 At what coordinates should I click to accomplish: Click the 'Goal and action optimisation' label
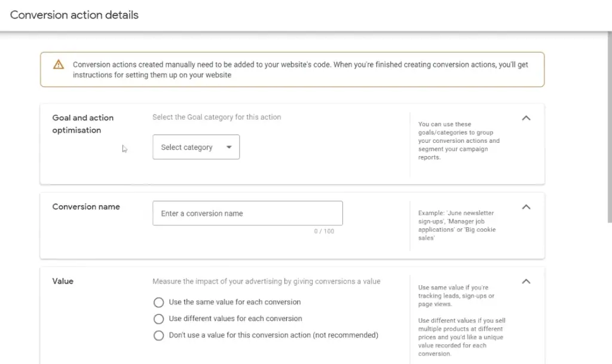coord(82,124)
